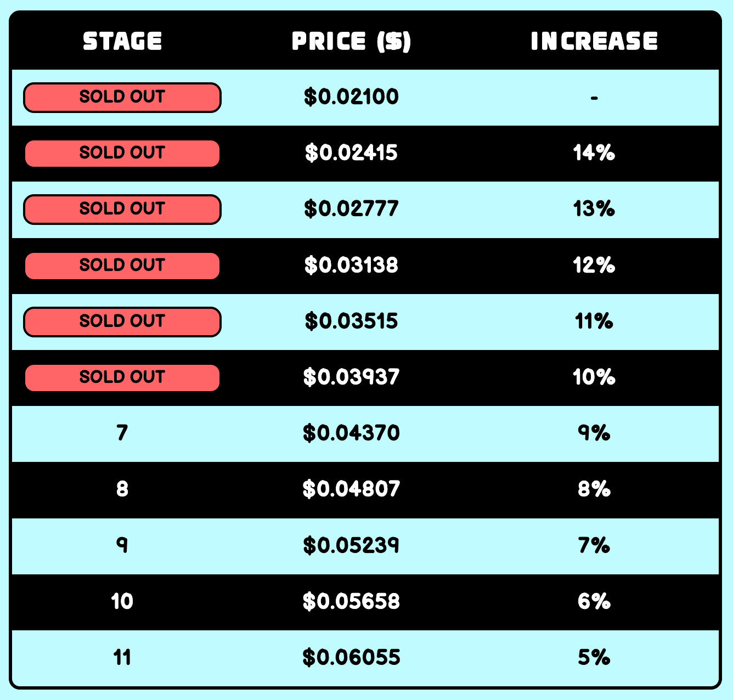The width and height of the screenshot is (733, 700).
Task: Click the 5% increase value
Action: click(594, 657)
